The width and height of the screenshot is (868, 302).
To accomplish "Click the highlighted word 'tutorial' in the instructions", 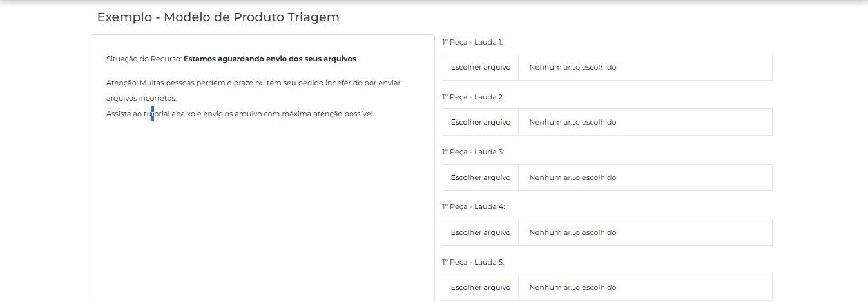I will (157, 114).
